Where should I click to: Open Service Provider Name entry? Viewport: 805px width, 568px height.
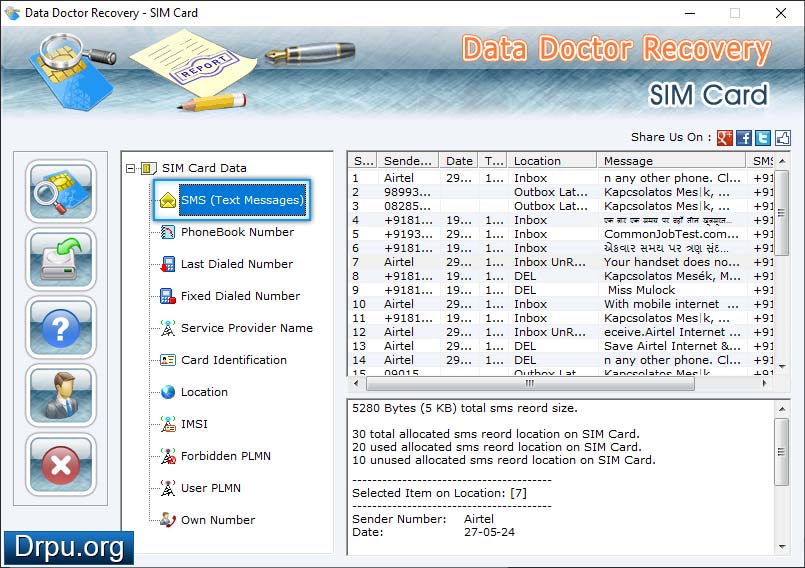click(246, 328)
